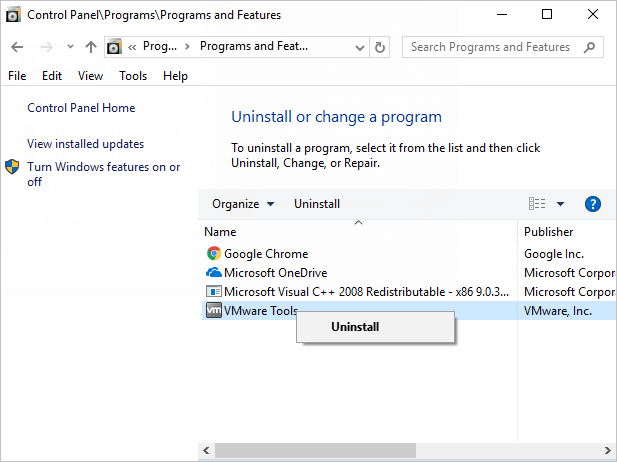The width and height of the screenshot is (617, 462).
Task: Click the Windows features shield icon
Action: tap(12, 167)
